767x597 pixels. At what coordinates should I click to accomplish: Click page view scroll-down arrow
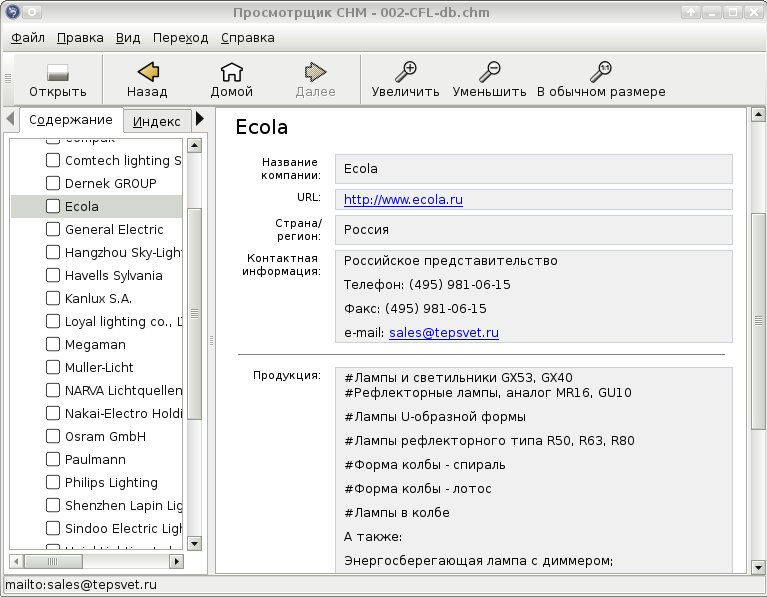pyautogui.click(x=758, y=568)
